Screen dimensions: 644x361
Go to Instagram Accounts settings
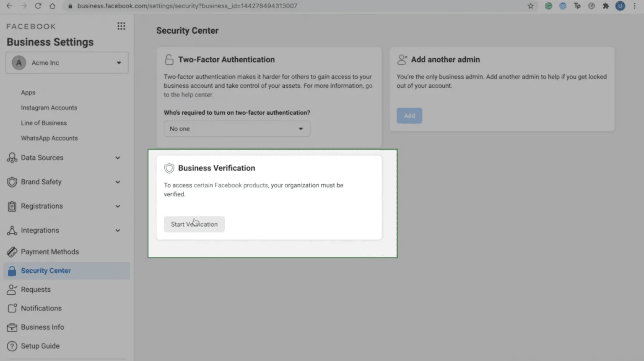(x=49, y=108)
